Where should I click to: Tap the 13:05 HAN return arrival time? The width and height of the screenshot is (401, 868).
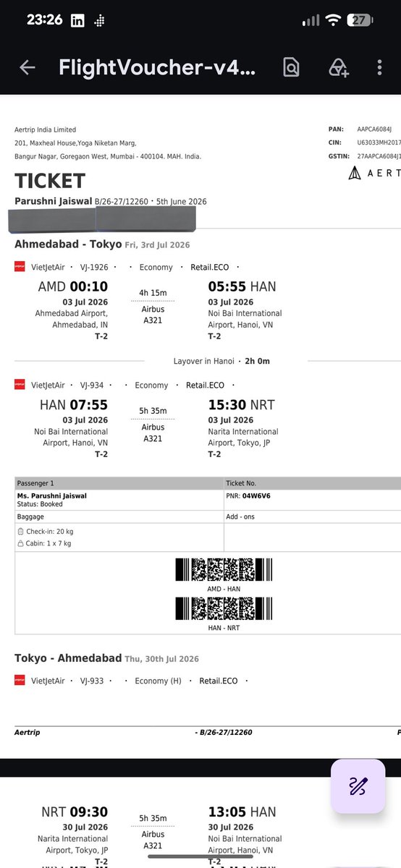point(242,812)
